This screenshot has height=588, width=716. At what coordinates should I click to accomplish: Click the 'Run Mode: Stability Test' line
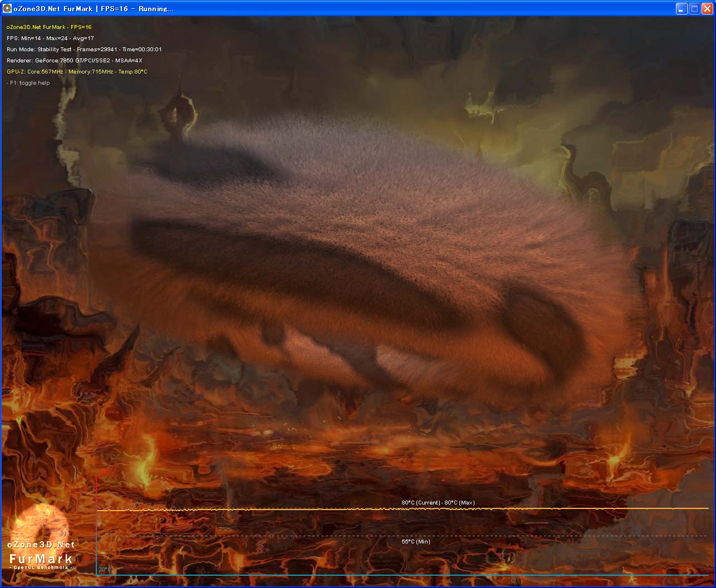coord(84,49)
